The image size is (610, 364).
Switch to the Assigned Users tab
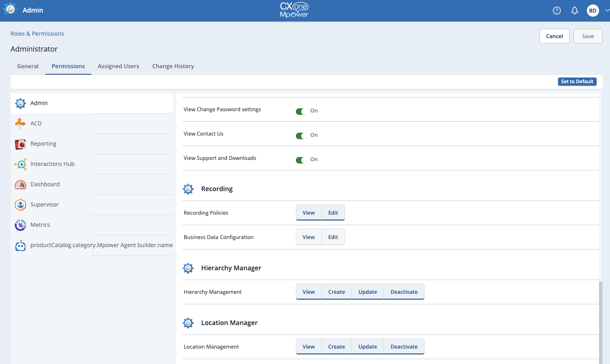coord(118,66)
